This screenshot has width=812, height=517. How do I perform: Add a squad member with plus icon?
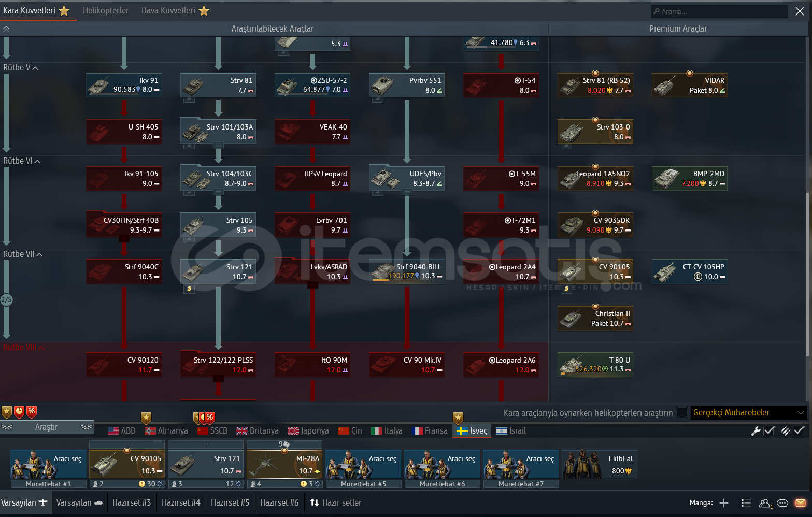724,502
